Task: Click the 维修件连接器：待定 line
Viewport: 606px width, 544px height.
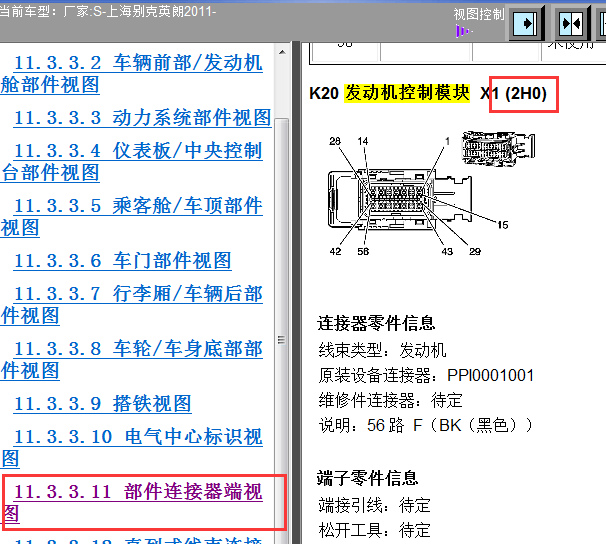Action: pos(390,400)
